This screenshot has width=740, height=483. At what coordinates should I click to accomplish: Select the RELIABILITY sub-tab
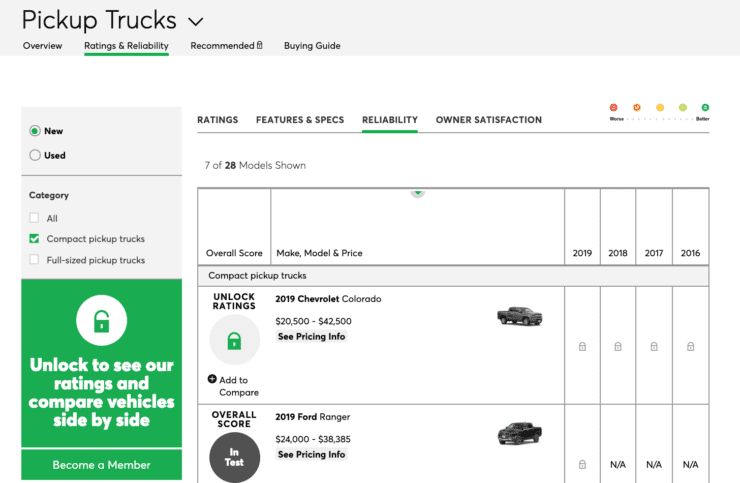point(390,120)
